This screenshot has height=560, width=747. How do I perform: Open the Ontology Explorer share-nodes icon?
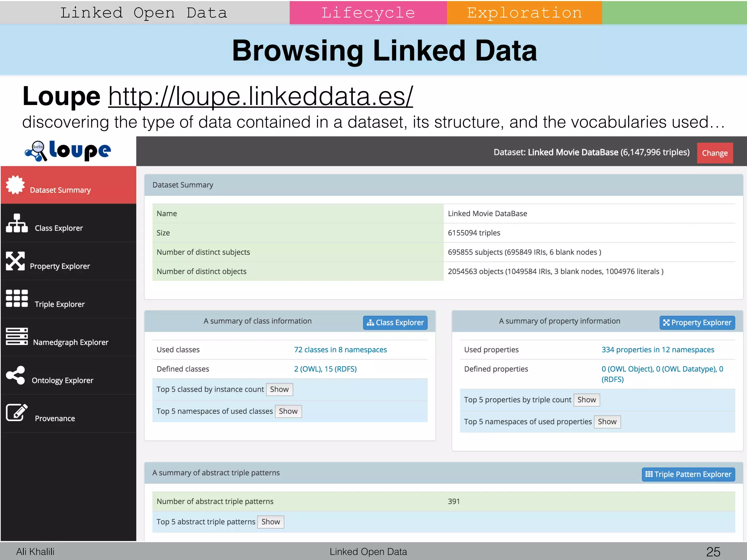point(15,375)
